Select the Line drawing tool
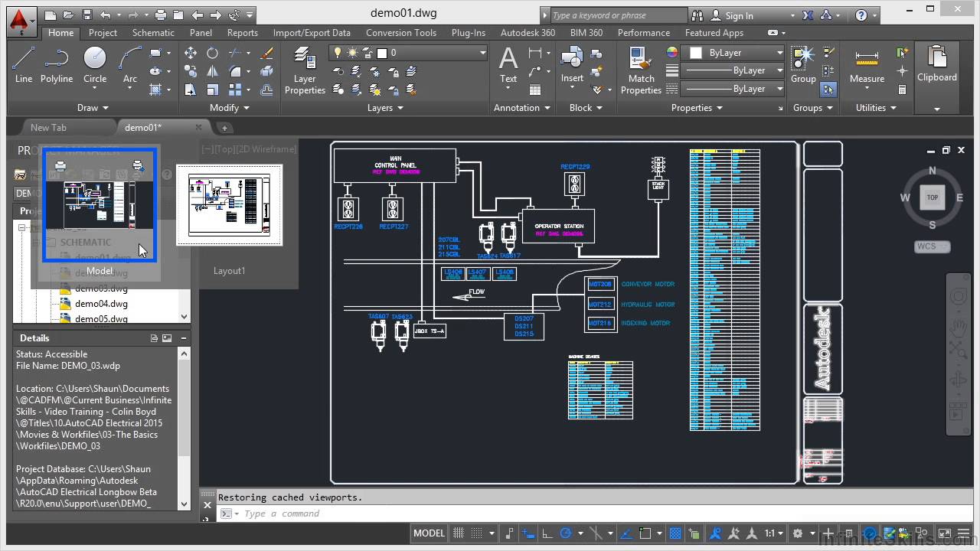The width and height of the screenshot is (980, 551). (24, 65)
